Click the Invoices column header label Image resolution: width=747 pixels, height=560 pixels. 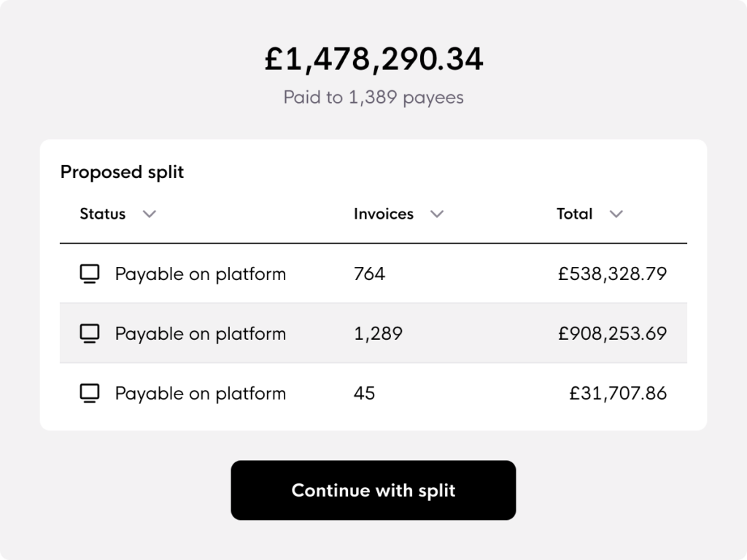(384, 214)
